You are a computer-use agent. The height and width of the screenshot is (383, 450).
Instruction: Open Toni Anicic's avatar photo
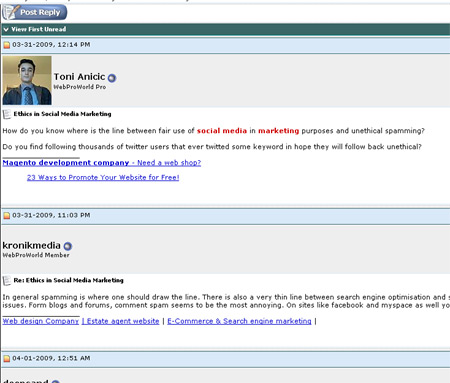tap(27, 80)
